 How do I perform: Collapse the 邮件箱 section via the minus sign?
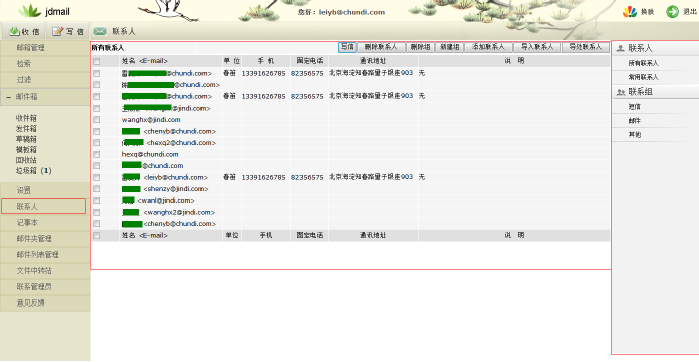pos(8,97)
